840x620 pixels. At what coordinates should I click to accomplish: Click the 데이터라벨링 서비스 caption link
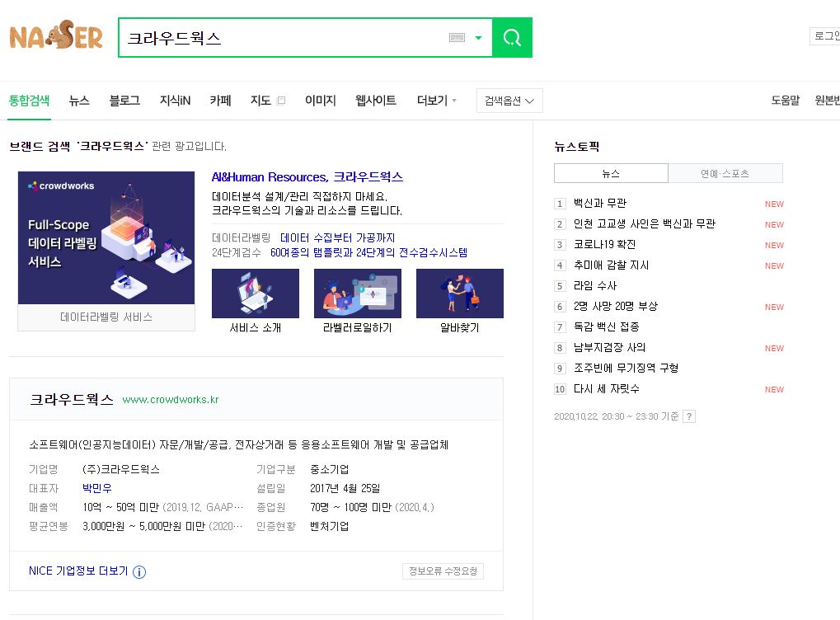click(x=106, y=317)
